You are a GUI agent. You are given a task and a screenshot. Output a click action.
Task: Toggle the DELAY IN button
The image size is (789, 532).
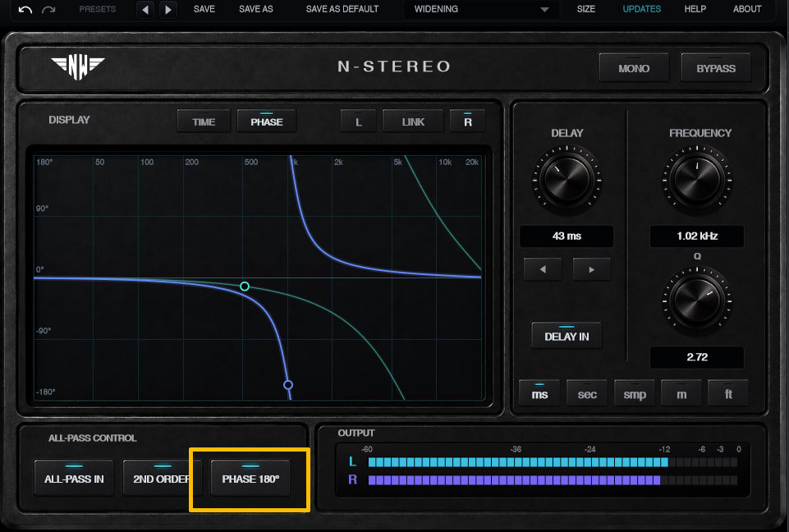pyautogui.click(x=566, y=336)
